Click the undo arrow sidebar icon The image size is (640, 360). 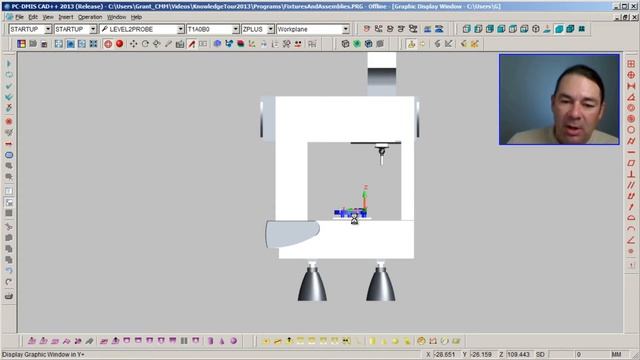tap(9, 271)
